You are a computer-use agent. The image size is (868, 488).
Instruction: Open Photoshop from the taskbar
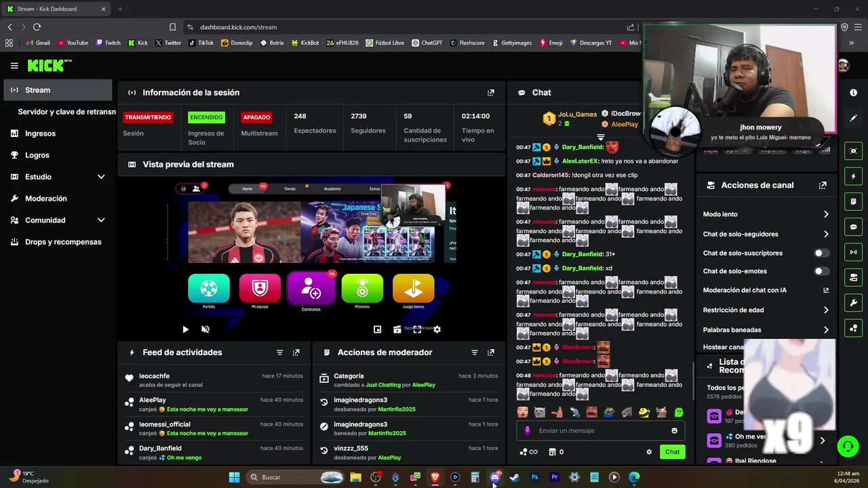(x=534, y=477)
